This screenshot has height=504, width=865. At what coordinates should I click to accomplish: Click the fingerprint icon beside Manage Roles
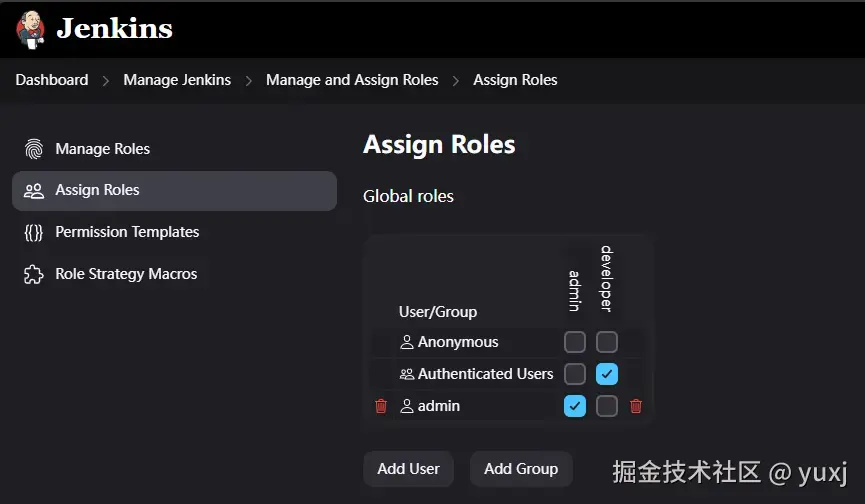click(34, 149)
